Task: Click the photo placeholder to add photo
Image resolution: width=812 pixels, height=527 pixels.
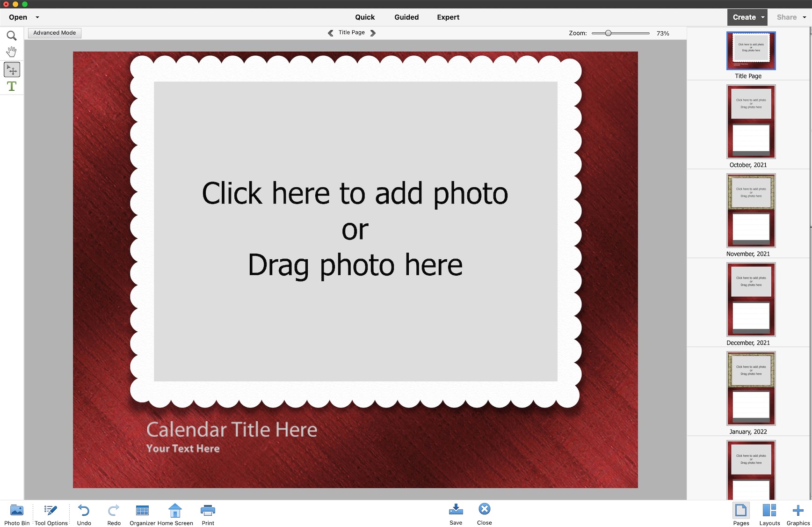Action: point(355,231)
